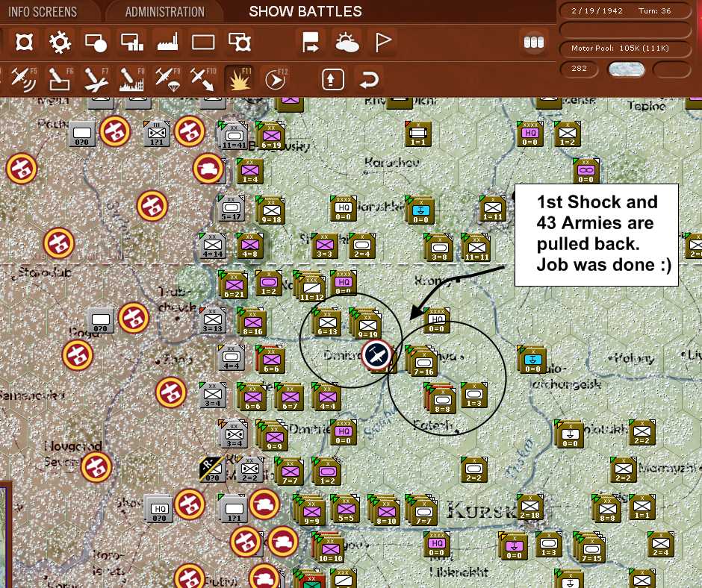702x588 pixels.
Task: Select the 11=11 infantry unit stack
Action: click(x=476, y=248)
